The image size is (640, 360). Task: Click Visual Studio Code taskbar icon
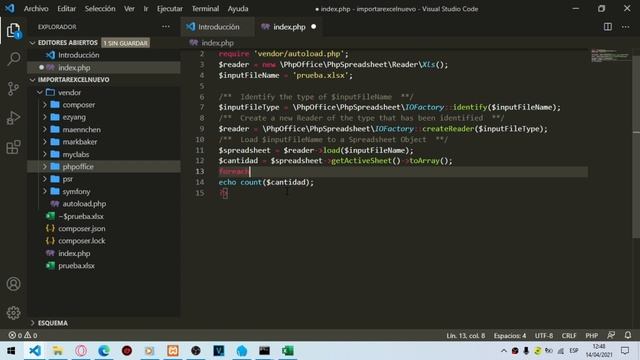coord(35,351)
